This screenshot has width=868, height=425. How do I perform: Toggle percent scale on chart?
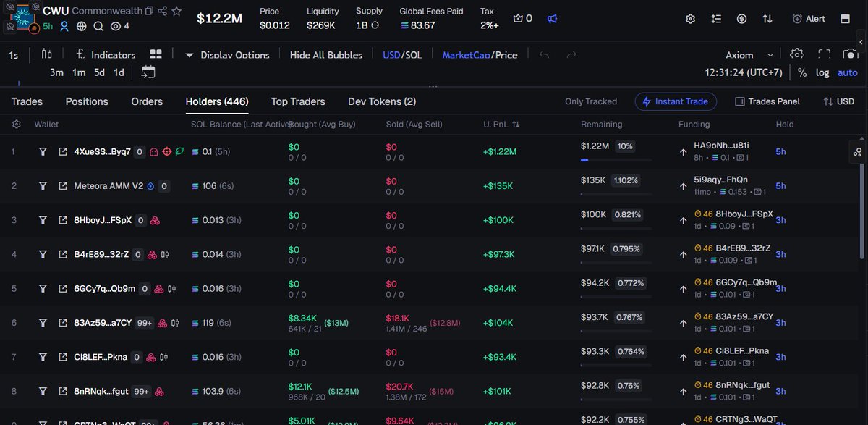click(802, 72)
